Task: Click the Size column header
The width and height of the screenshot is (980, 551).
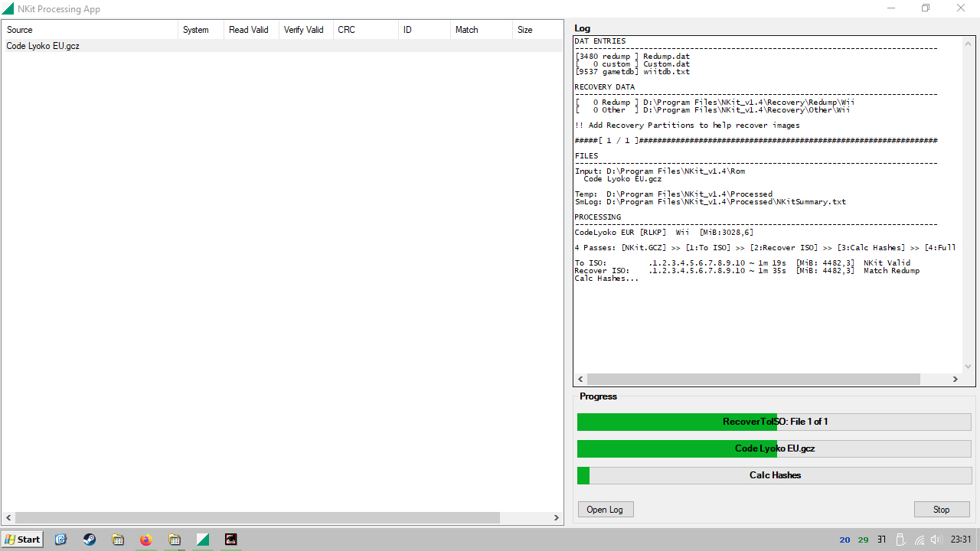Action: click(537, 30)
